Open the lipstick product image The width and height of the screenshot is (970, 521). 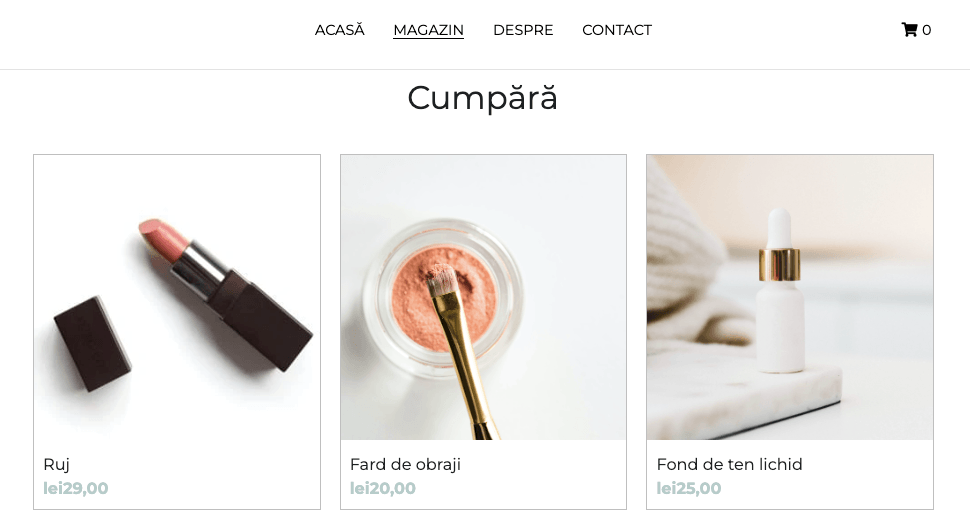(x=177, y=297)
